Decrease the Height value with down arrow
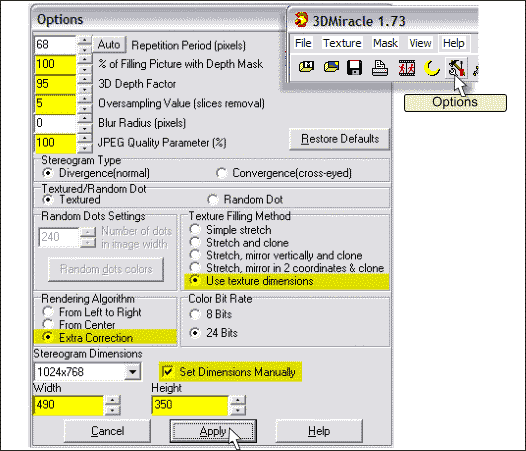 [x=238, y=410]
